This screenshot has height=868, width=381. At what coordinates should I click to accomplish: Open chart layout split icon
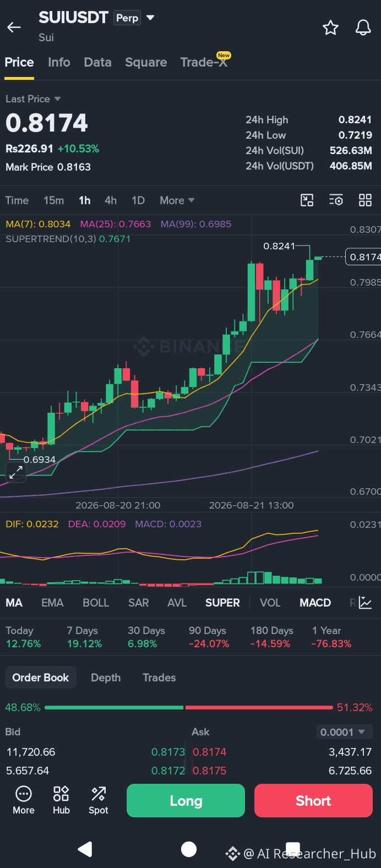coord(307,200)
